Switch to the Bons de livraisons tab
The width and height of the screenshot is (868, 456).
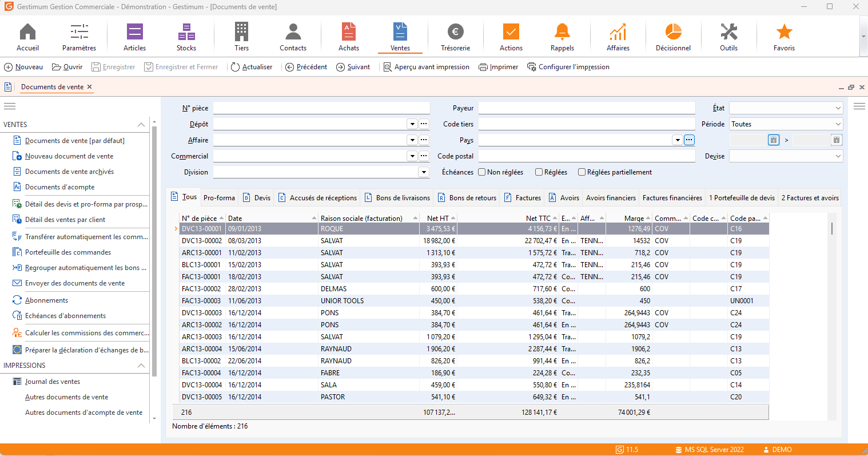tap(397, 198)
